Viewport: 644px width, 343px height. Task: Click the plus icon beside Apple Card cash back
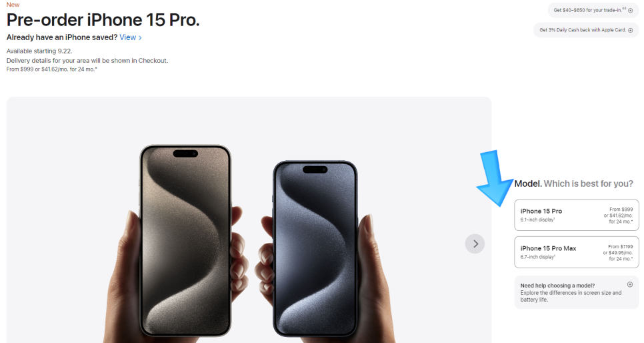pos(631,30)
